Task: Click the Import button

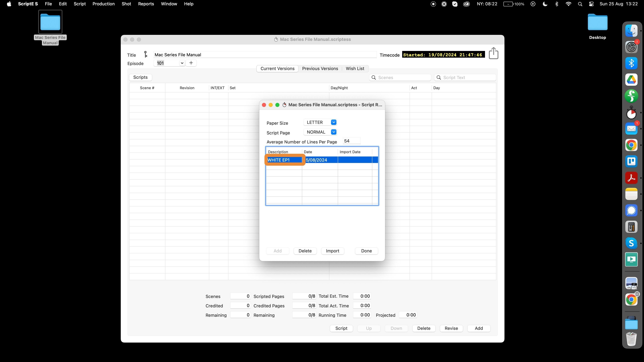Action: click(332, 251)
